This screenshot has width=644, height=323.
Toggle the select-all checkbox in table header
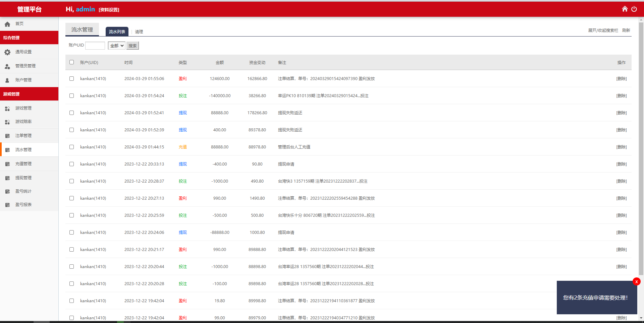(x=71, y=62)
